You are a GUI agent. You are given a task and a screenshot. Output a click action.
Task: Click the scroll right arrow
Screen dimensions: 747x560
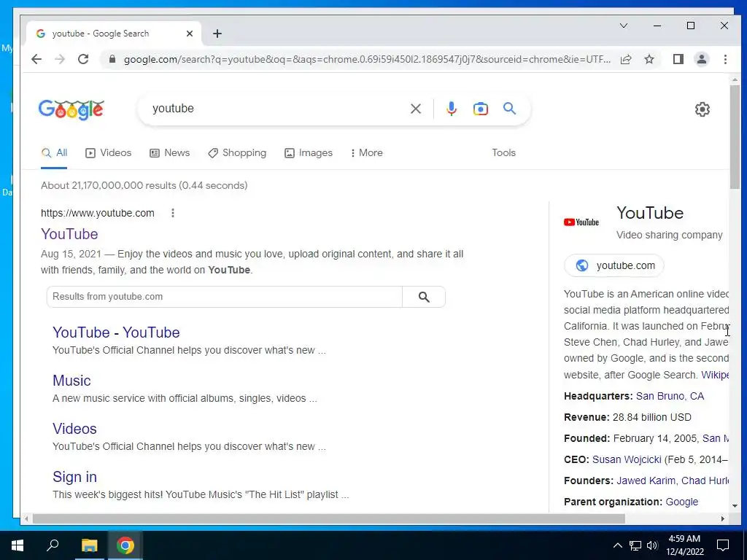723,518
